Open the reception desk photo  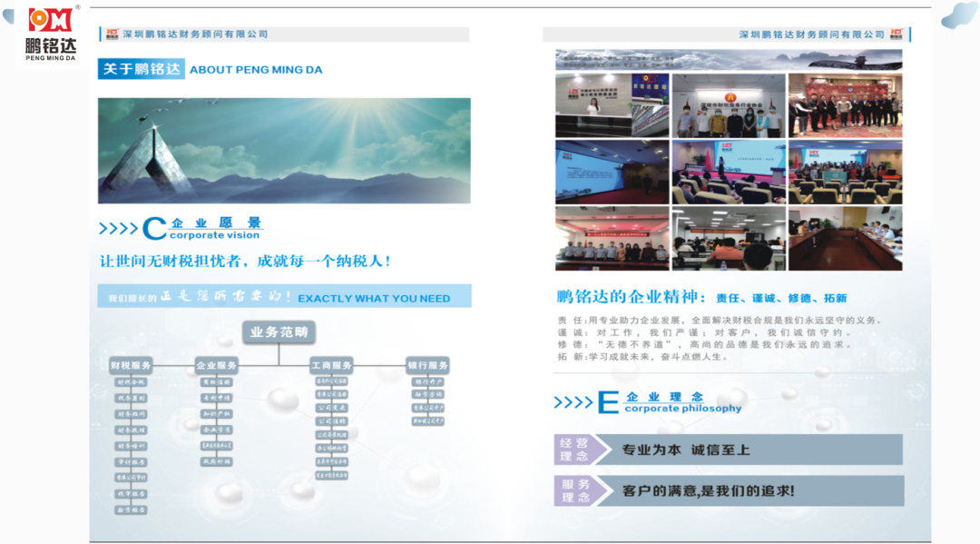click(x=612, y=105)
